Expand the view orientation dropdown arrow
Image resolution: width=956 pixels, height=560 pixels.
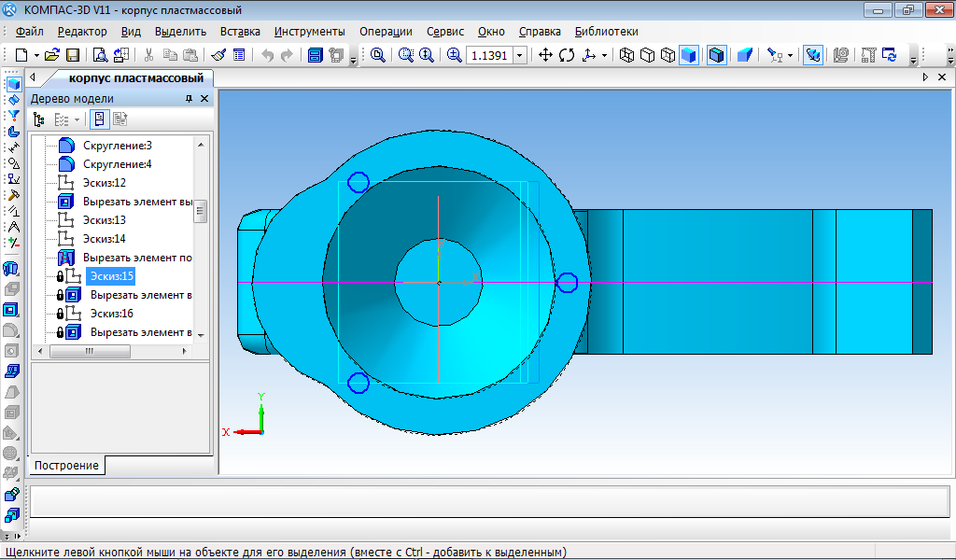click(604, 55)
